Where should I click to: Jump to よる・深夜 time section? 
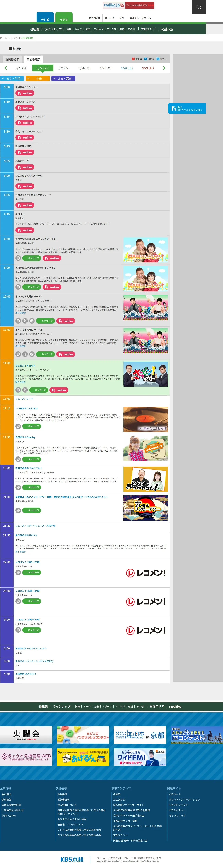pyautogui.click(x=63, y=78)
